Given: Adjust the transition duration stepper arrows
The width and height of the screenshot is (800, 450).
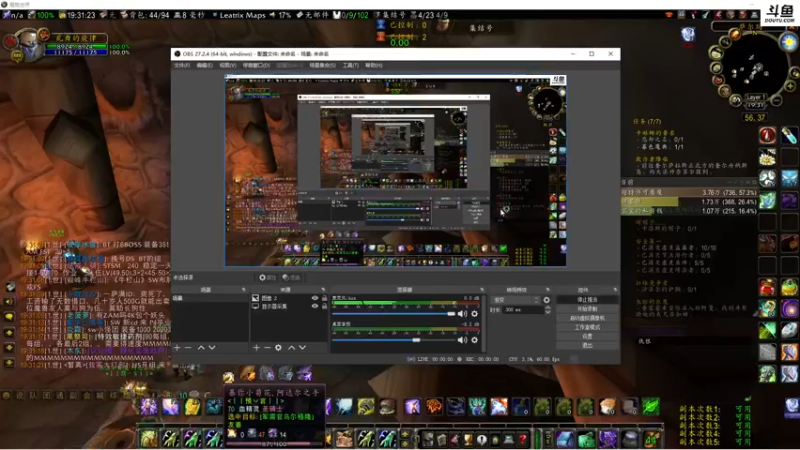Looking at the screenshot, I should coord(547,310).
